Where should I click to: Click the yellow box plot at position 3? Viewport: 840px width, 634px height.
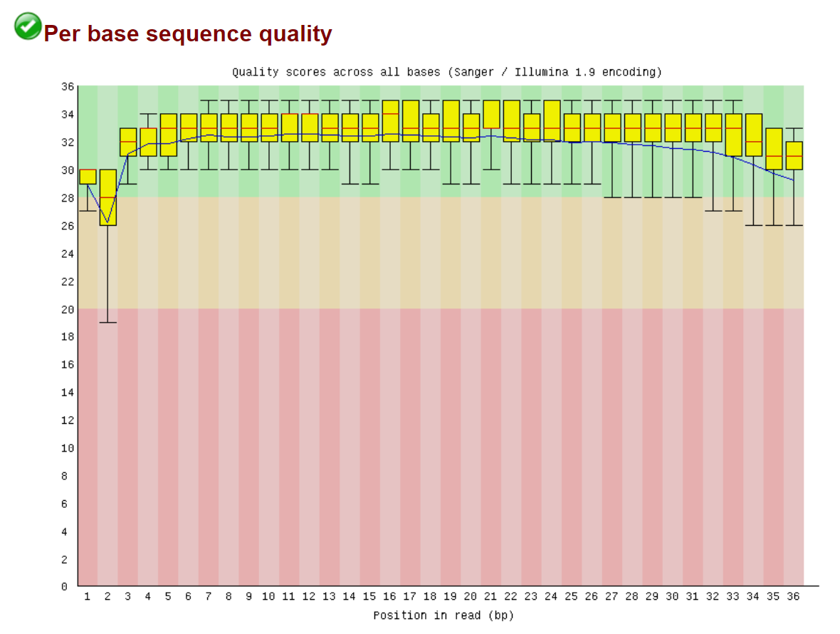click(x=128, y=142)
